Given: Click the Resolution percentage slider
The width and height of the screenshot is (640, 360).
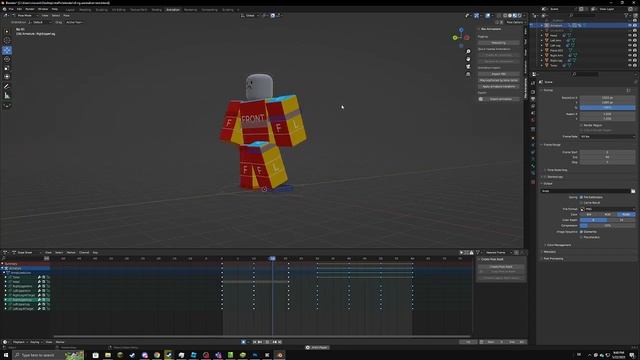Looking at the screenshot, I should point(608,107).
